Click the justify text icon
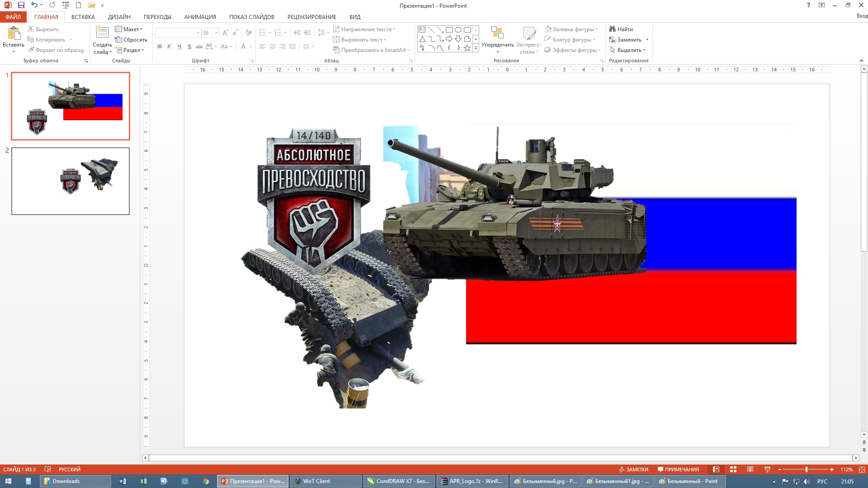Viewport: 868px width, 488px height. pyautogui.click(x=292, y=47)
